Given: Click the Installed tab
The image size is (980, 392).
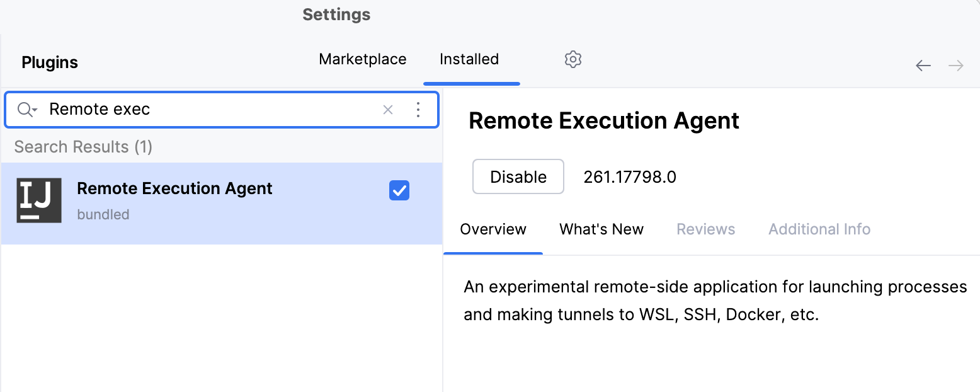Looking at the screenshot, I should tap(469, 59).
